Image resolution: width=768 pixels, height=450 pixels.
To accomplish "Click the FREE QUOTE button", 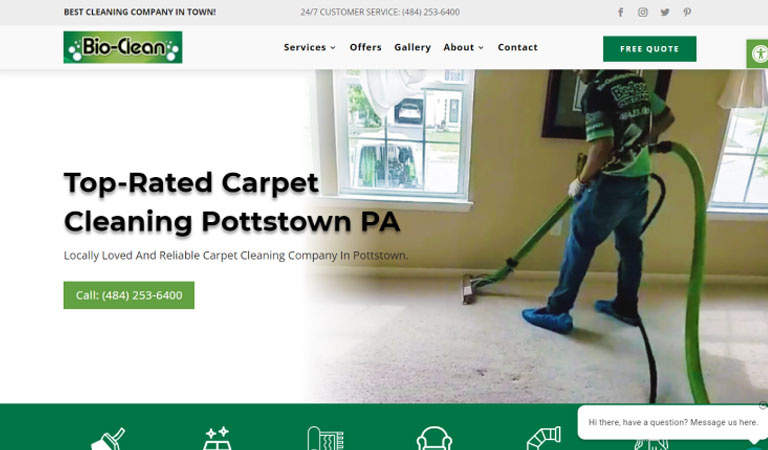I will tap(649, 49).
